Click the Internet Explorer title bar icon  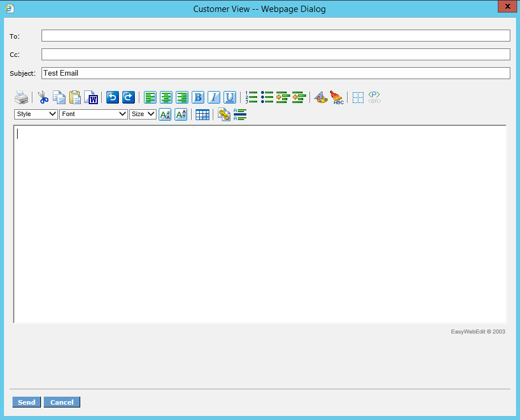(10, 9)
